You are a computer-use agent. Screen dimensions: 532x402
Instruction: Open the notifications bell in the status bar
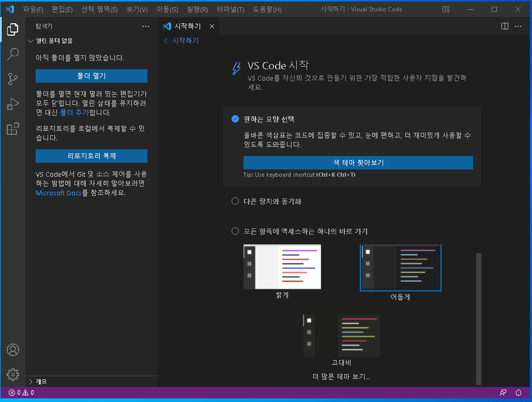(x=519, y=393)
